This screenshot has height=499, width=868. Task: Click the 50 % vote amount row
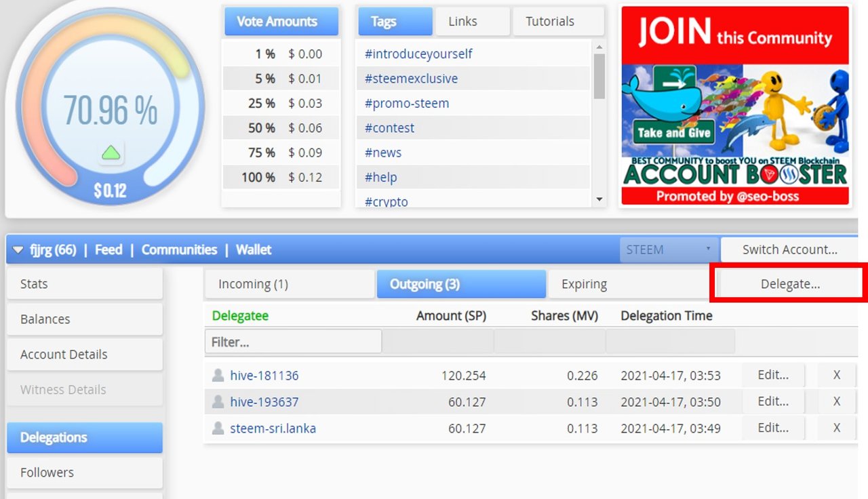coord(281,127)
